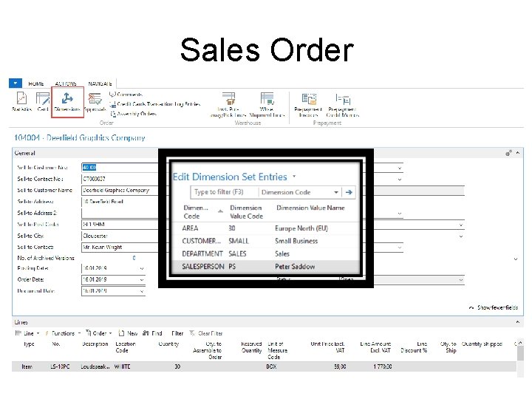
Task: Click the Lines vertical scrollbar
Action: point(520,358)
